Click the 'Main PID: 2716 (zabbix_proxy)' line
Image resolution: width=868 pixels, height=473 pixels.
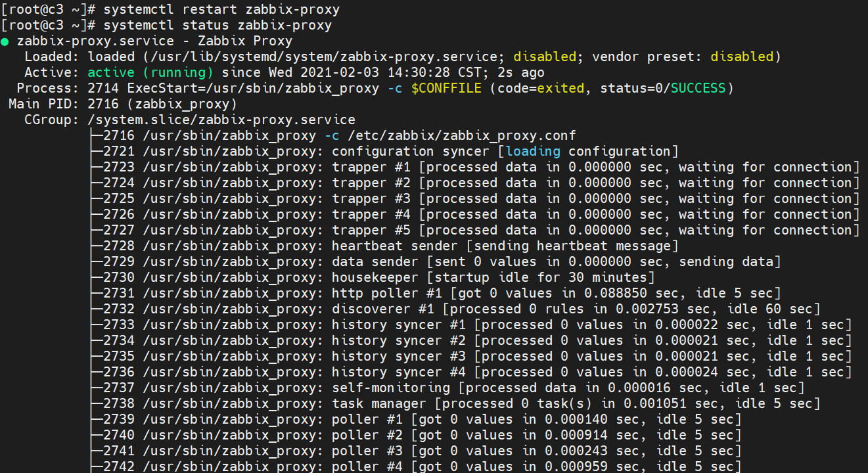point(123,104)
